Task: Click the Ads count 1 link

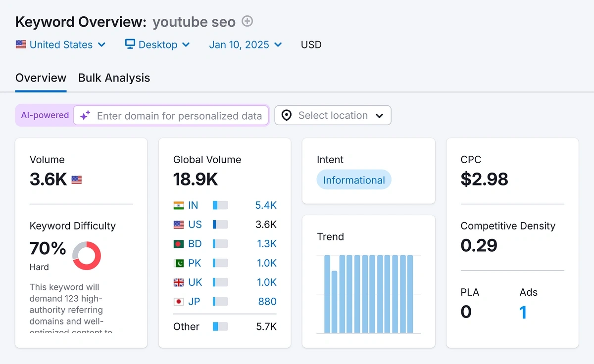Action: [x=523, y=312]
